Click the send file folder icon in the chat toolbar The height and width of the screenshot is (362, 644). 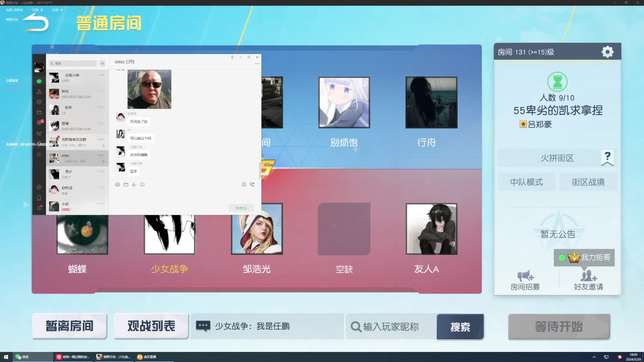pos(126,184)
